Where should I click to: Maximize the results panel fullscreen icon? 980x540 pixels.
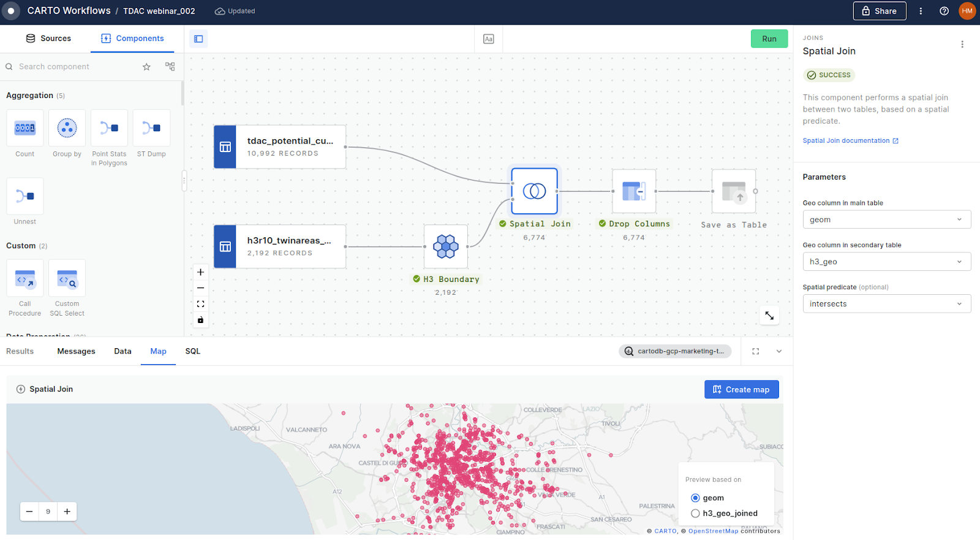(x=756, y=351)
